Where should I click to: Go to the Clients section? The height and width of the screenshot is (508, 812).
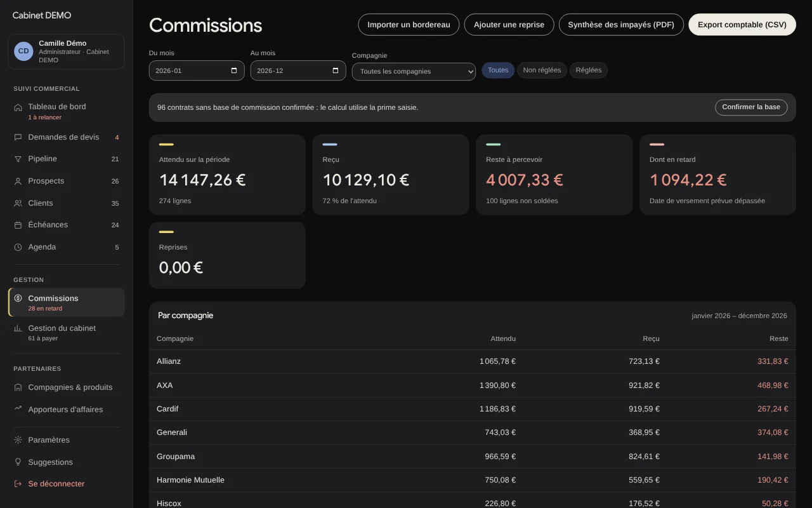(66, 203)
